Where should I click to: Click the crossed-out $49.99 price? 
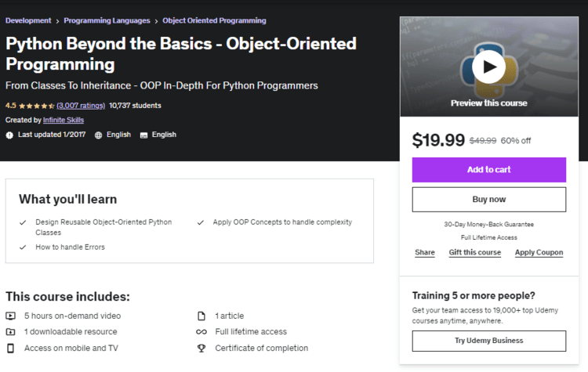[483, 141]
